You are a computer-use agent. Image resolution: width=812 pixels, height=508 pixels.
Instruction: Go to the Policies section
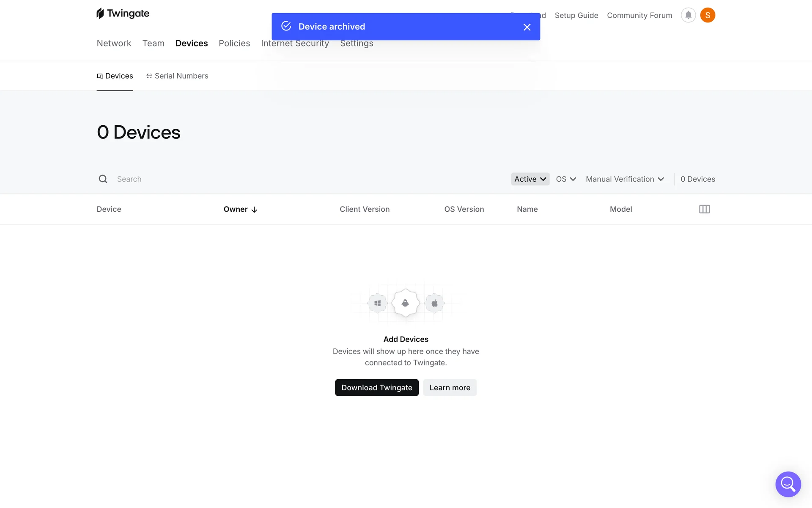(234, 43)
